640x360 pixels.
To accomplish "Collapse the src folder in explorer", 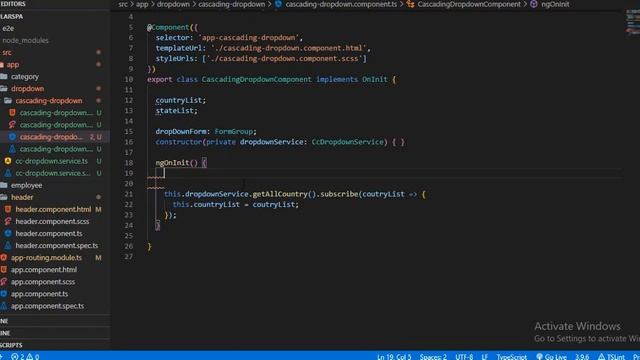I will click(x=7, y=52).
